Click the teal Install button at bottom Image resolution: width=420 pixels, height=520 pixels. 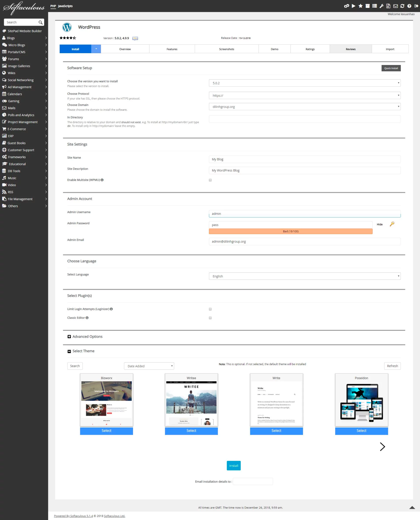(234, 466)
